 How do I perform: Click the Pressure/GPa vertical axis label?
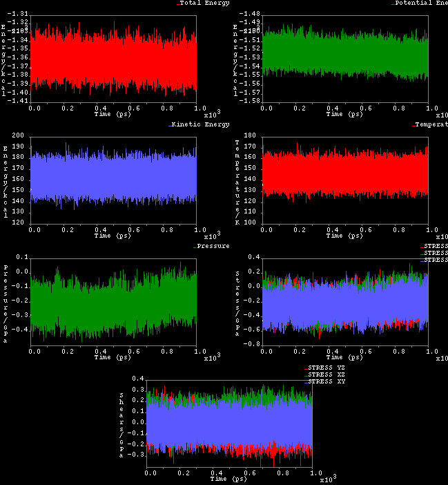click(7, 301)
